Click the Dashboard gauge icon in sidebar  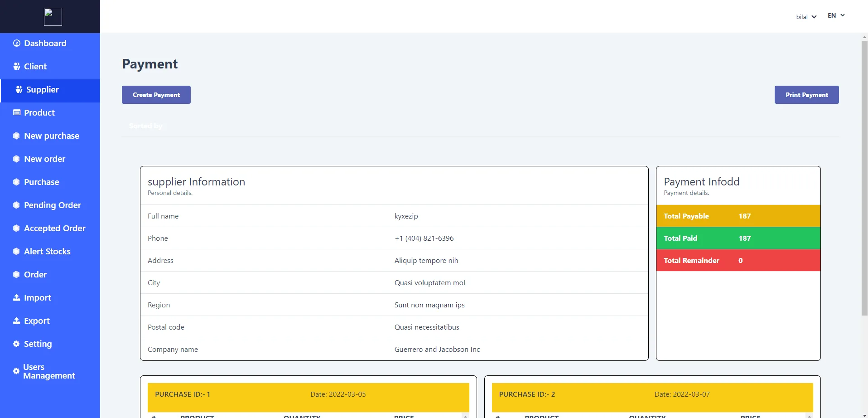pyautogui.click(x=17, y=44)
